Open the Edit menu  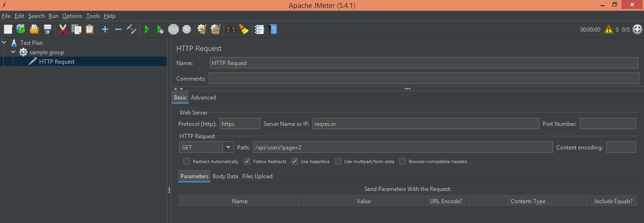click(19, 16)
